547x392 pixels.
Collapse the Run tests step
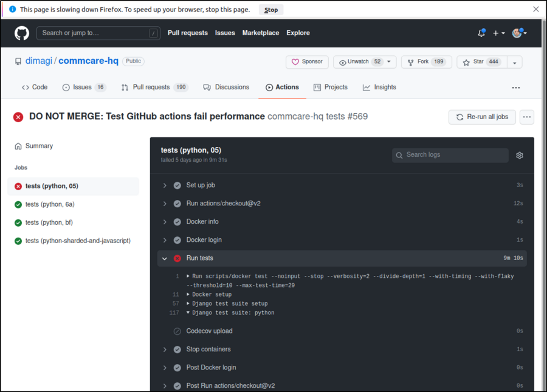[x=165, y=258]
